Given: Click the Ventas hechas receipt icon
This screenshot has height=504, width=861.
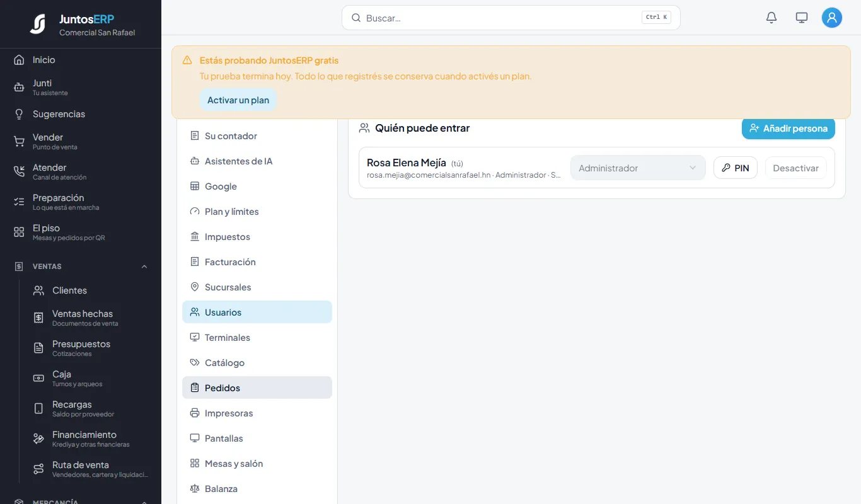Looking at the screenshot, I should (x=38, y=318).
